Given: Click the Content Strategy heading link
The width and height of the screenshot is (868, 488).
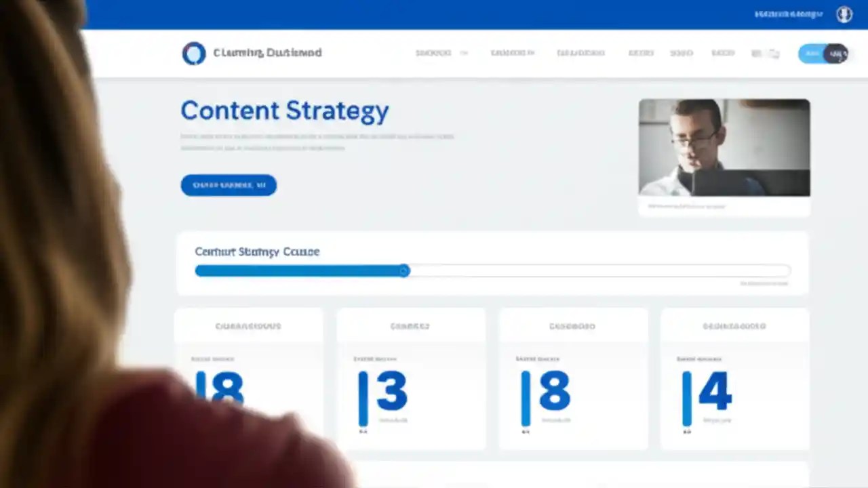Looking at the screenshot, I should point(284,110).
